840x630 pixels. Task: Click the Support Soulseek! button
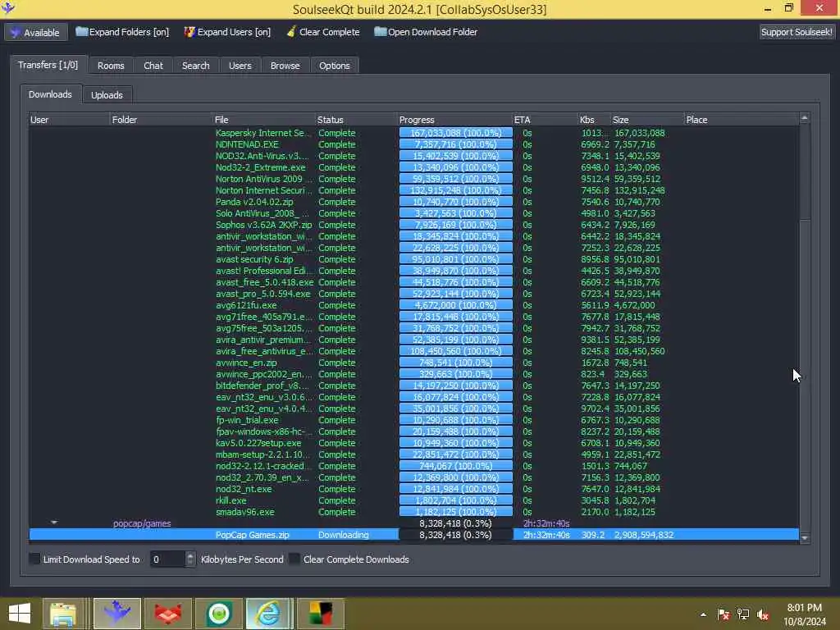pos(797,32)
